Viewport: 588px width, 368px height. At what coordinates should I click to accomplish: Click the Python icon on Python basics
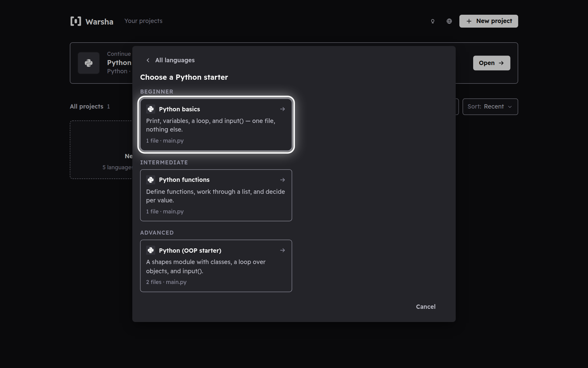click(151, 109)
